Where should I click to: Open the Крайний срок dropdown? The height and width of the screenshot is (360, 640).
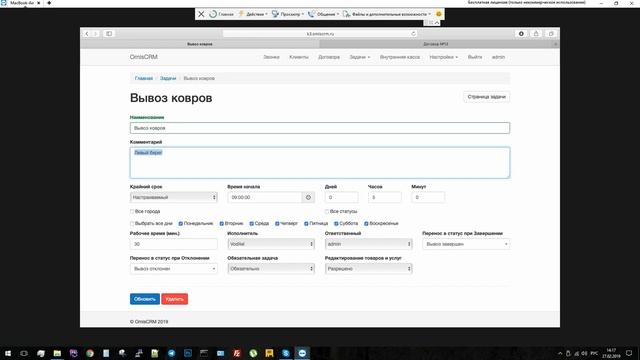pos(173,197)
